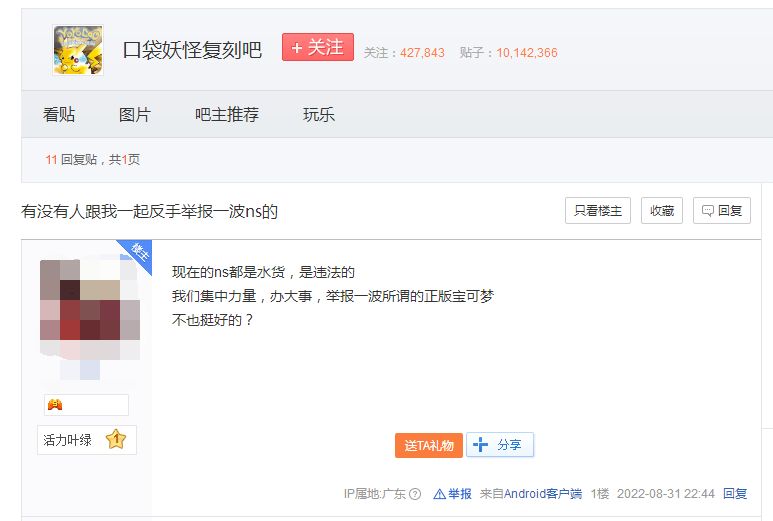Click the 楼主 corner ribbon badge
The image size is (773, 521).
[138, 254]
